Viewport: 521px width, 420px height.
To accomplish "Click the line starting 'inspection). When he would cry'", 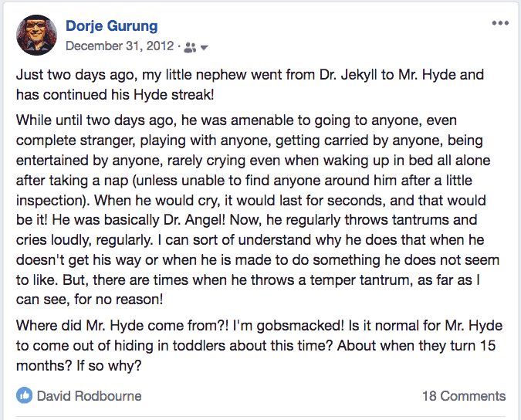I will 251,201.
